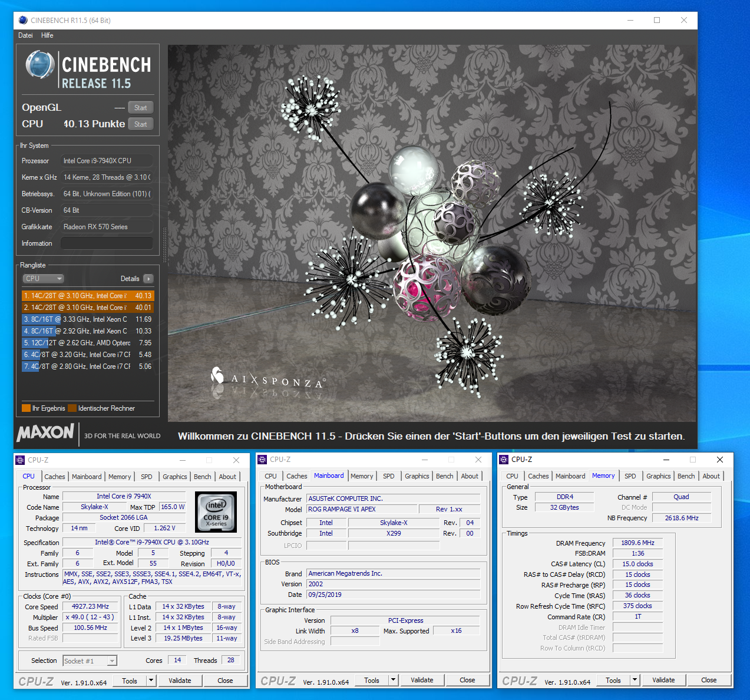750x700 pixels.
Task: Open Mainboard tab in the left CPU-Z window
Action: 87,477
